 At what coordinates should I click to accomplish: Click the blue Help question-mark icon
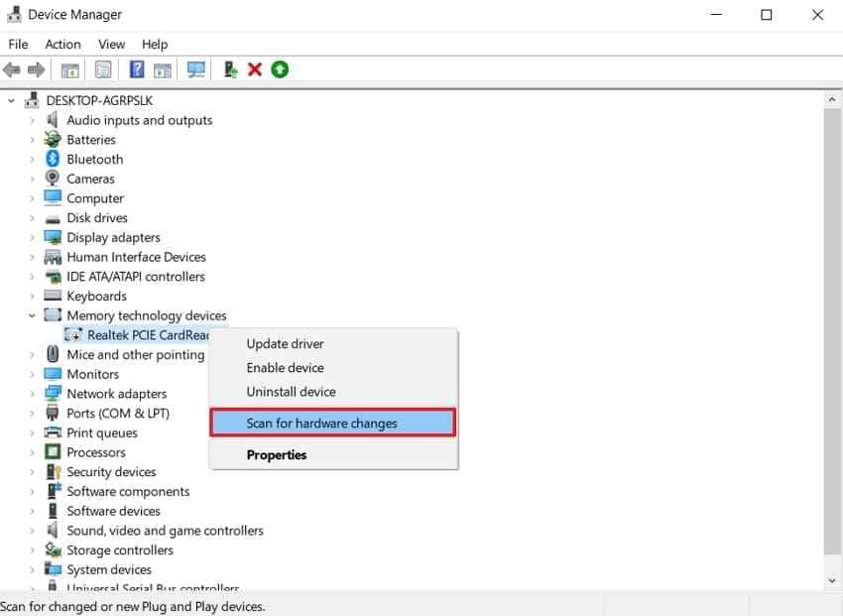pos(137,69)
